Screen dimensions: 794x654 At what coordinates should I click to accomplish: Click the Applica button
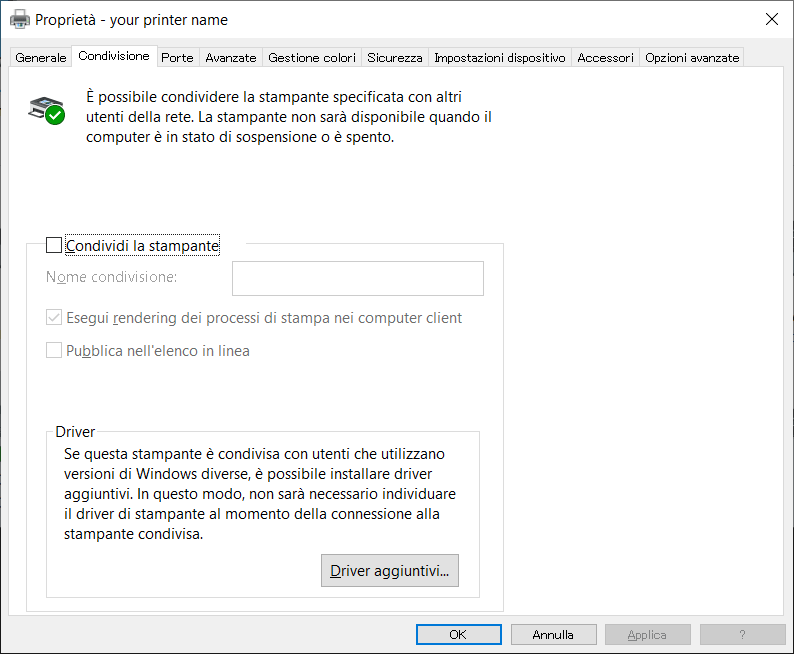[647, 634]
